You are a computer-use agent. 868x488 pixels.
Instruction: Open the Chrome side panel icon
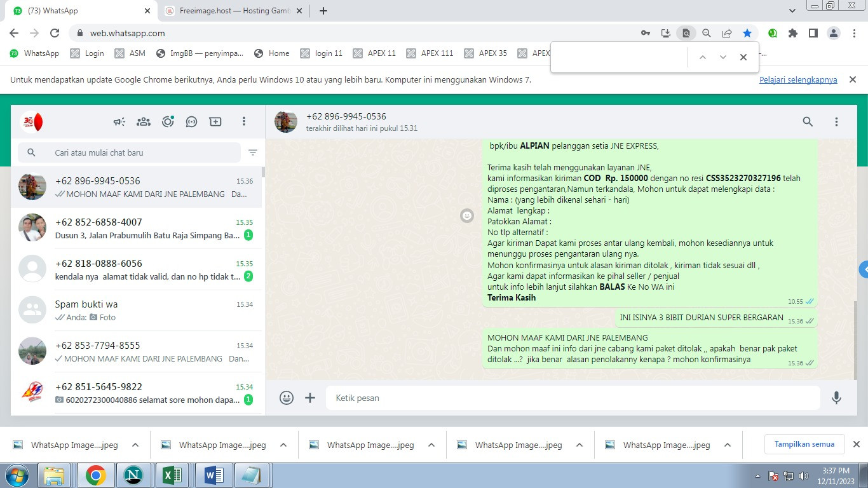(813, 33)
